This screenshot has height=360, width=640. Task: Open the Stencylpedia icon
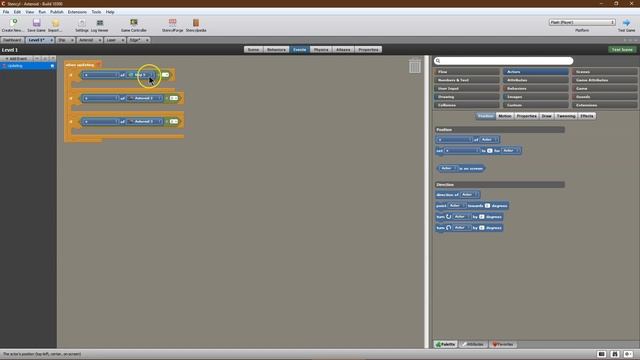point(196,22)
